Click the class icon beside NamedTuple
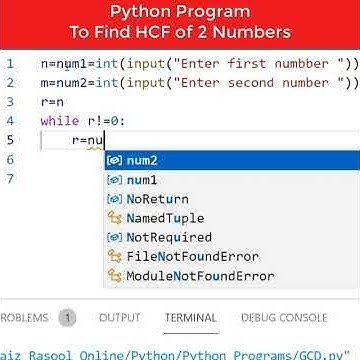The height and width of the screenshot is (360, 360). coord(114,218)
